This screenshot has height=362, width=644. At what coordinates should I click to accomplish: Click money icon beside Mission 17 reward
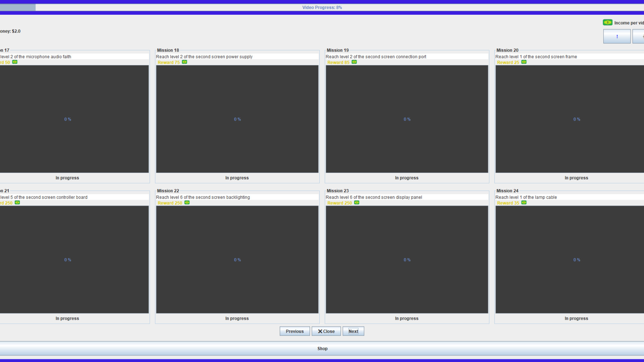[x=15, y=62]
